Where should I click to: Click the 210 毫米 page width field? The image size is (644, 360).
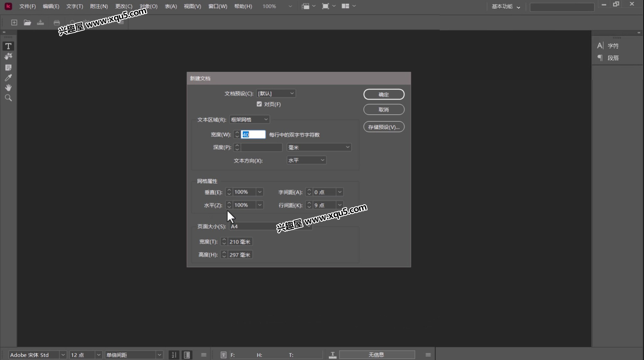coord(240,241)
